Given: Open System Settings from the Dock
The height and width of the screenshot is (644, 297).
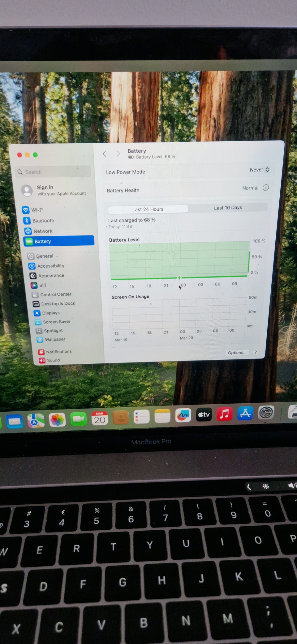Looking at the screenshot, I should point(266,412).
